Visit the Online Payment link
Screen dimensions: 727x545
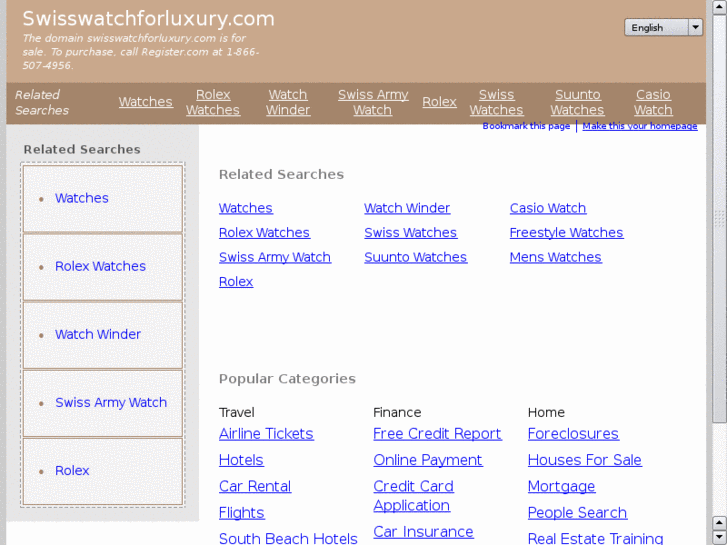(428, 461)
